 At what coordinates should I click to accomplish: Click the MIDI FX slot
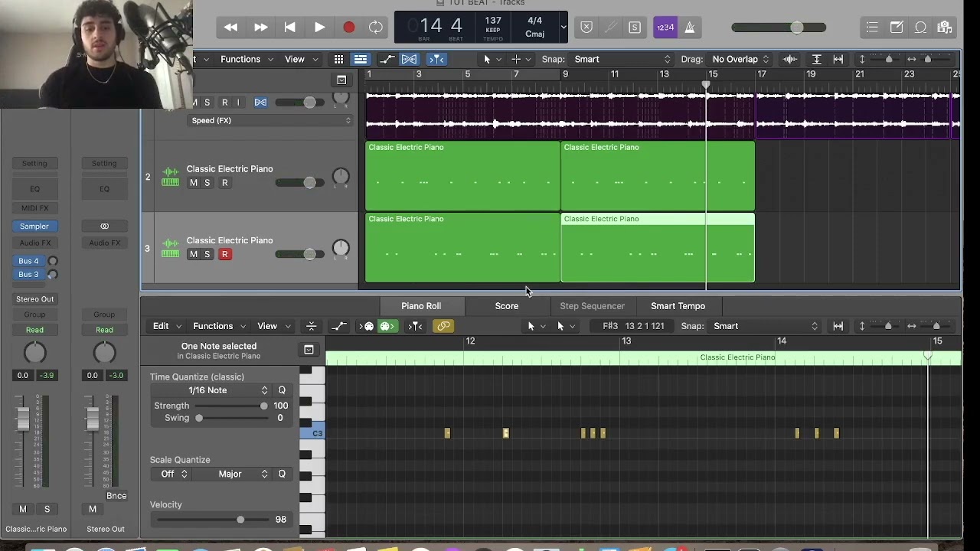[x=34, y=208]
